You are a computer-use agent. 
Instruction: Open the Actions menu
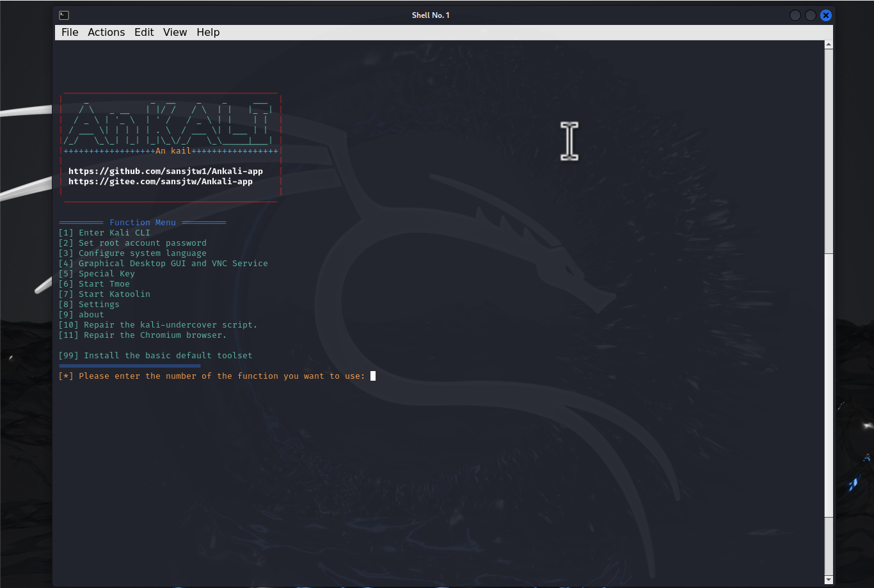point(106,33)
